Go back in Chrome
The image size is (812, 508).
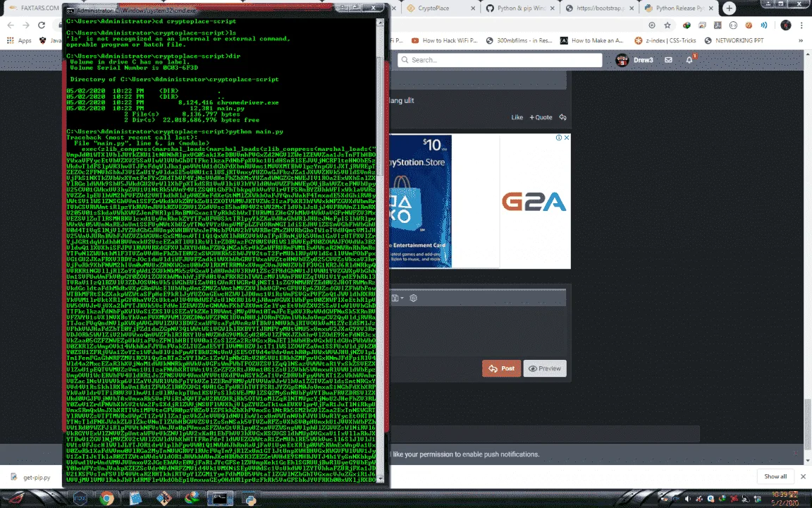[x=11, y=25]
